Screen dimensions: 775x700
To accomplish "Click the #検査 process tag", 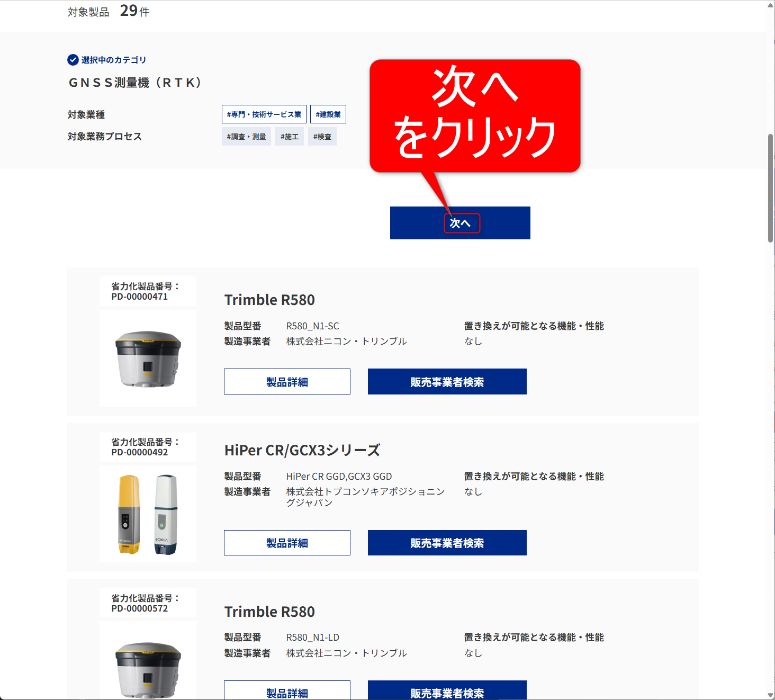I will pos(322,137).
